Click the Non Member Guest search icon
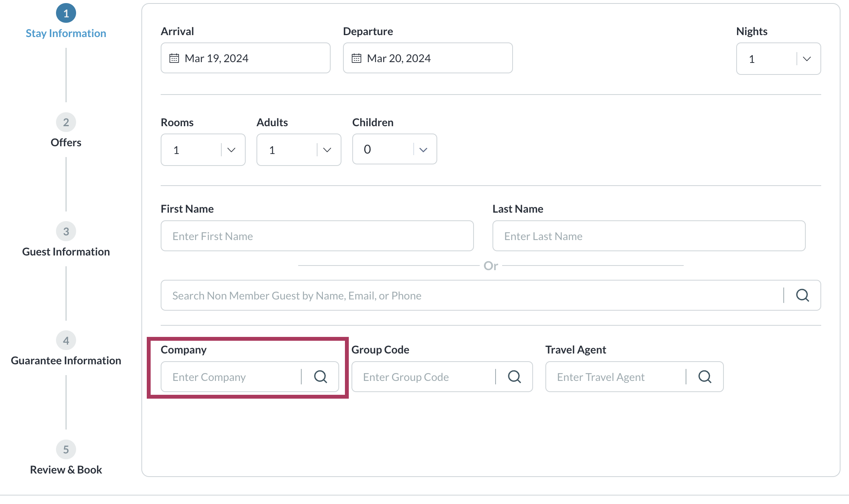This screenshot has height=504, width=849. click(802, 295)
